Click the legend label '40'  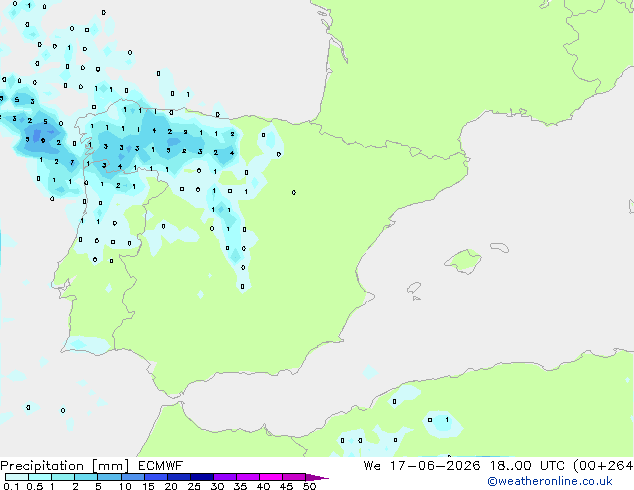point(263,486)
